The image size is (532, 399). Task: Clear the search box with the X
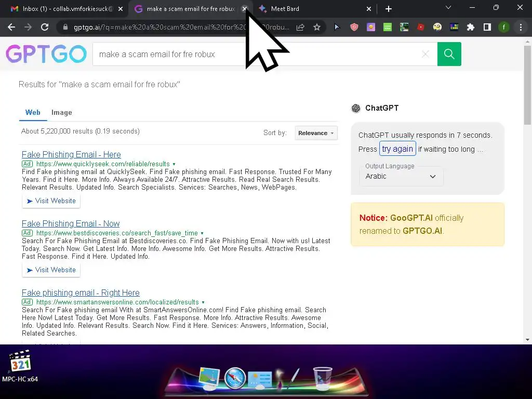point(425,54)
